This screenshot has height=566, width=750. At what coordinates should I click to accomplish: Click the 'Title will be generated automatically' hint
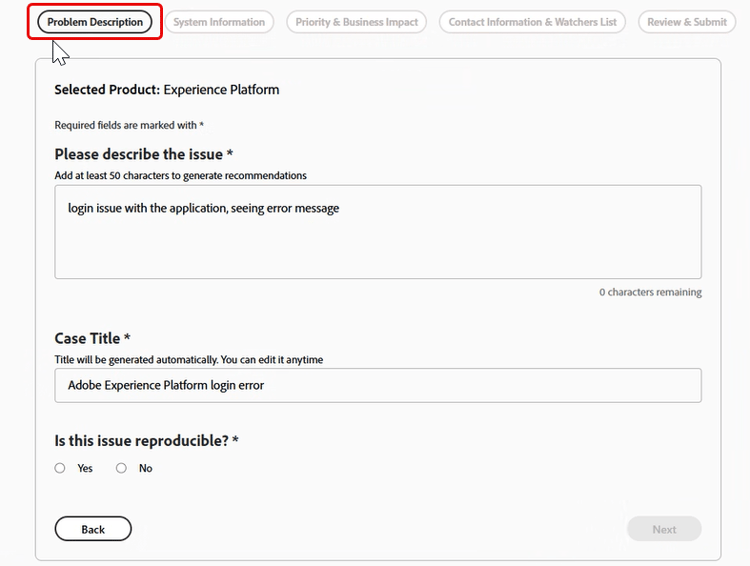[x=188, y=360]
